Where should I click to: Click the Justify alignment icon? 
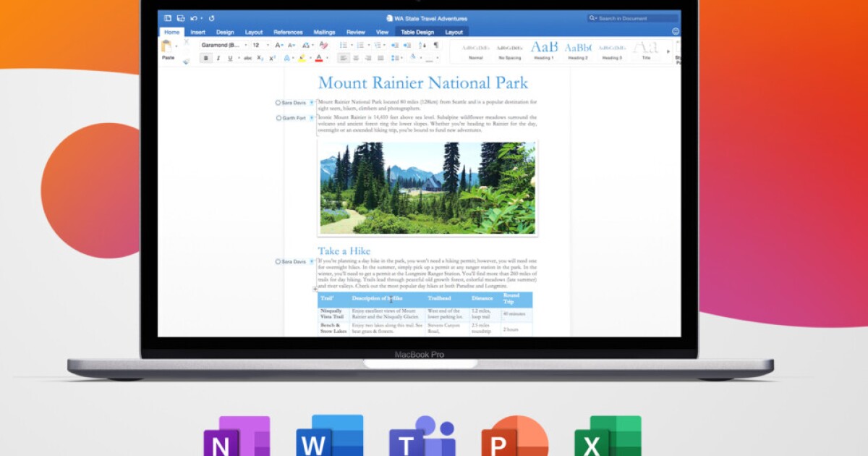pos(380,58)
